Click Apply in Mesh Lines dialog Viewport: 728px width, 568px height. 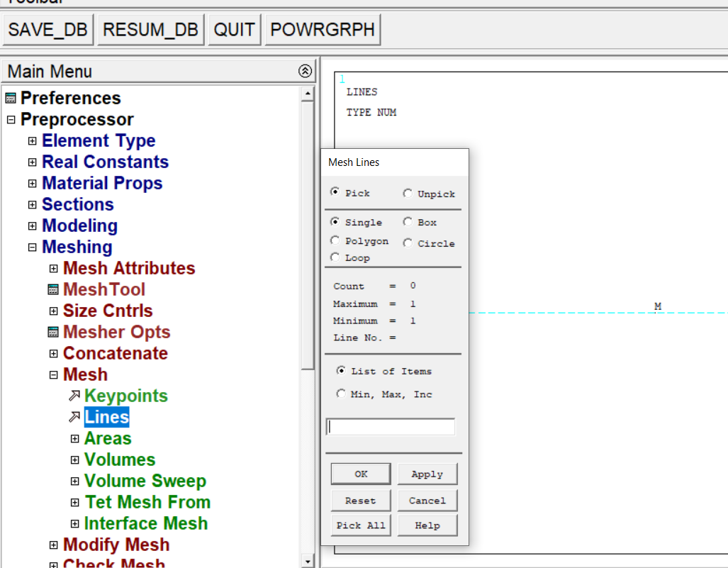pyautogui.click(x=427, y=474)
